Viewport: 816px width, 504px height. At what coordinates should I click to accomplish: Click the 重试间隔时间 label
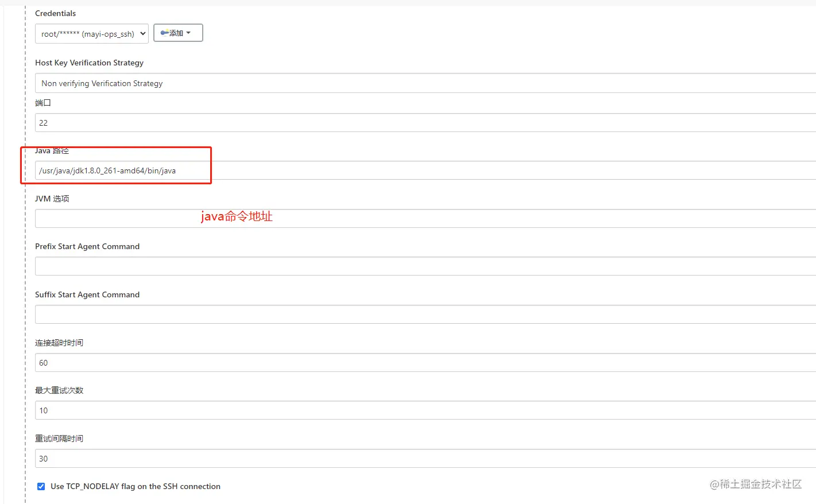59,439
